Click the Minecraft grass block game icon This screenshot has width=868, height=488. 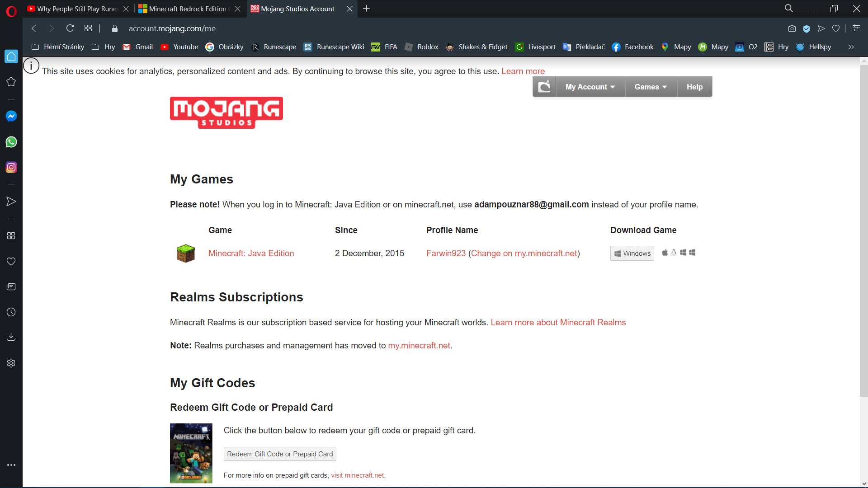(x=185, y=253)
